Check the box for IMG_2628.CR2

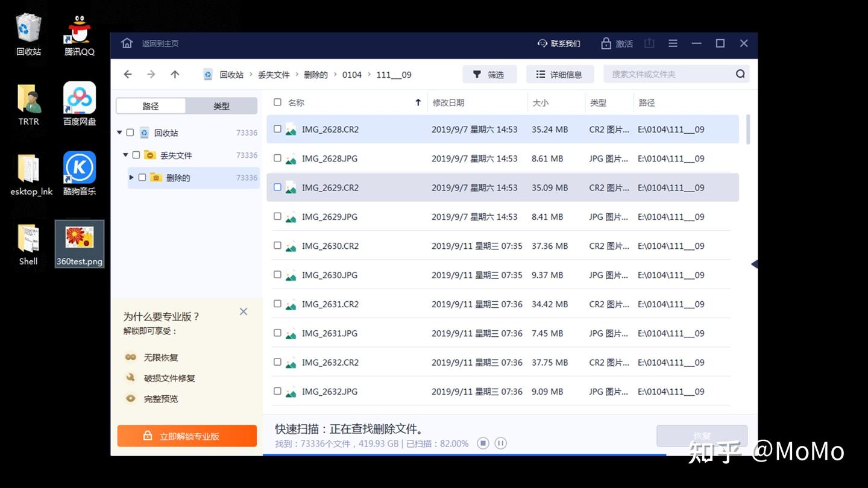277,129
